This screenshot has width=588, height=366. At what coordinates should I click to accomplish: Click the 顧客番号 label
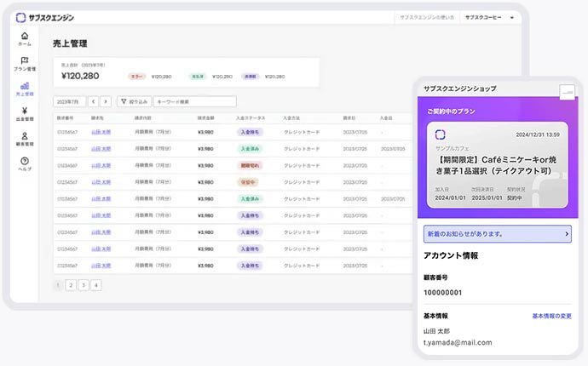tap(435, 277)
